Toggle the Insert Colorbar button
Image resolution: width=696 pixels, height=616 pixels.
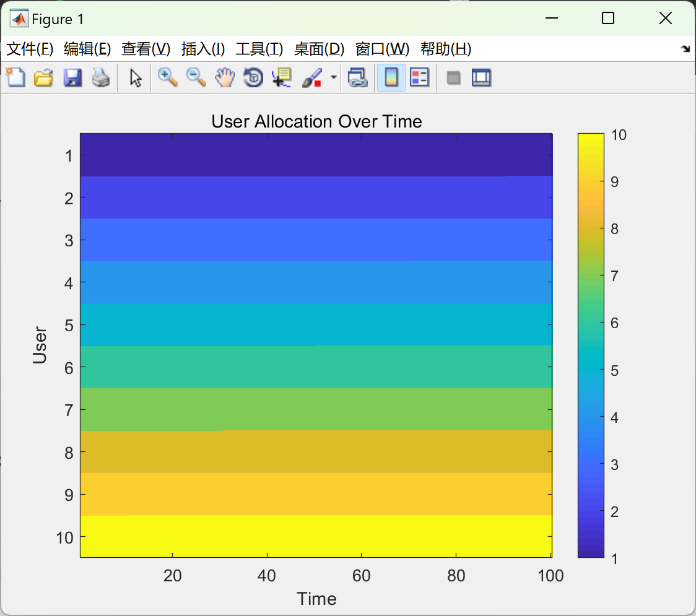pyautogui.click(x=391, y=77)
